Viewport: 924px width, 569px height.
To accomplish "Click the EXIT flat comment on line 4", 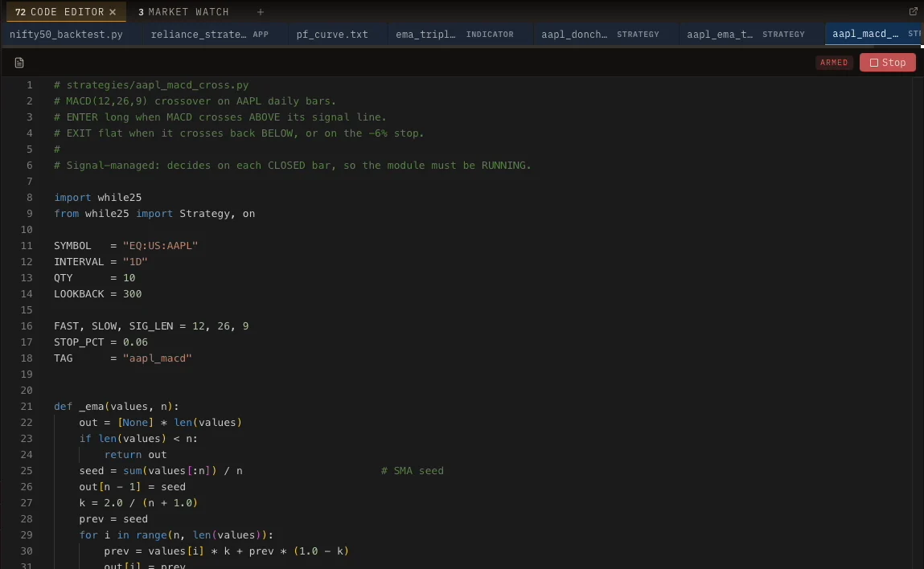I will click(x=240, y=133).
